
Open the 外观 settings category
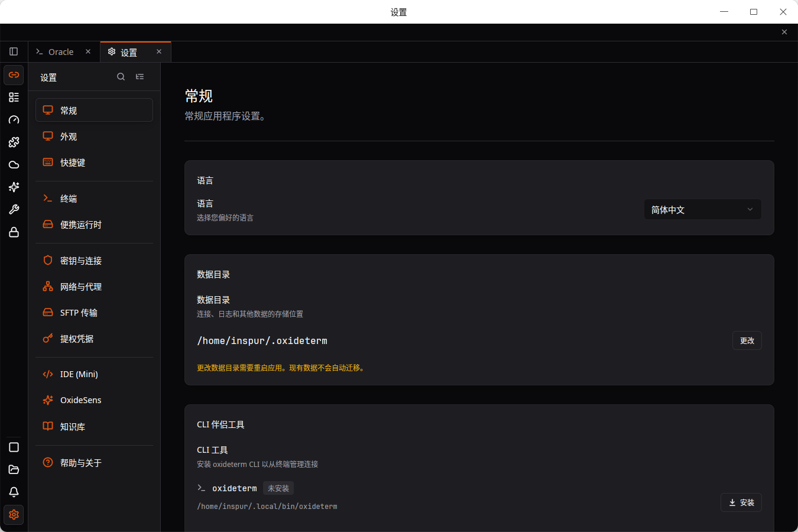point(94,136)
